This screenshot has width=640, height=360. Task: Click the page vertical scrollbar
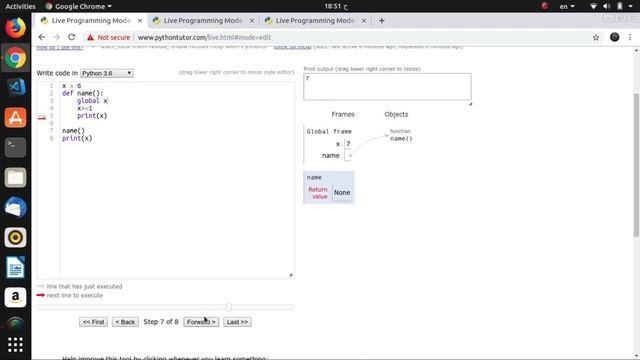(636, 165)
